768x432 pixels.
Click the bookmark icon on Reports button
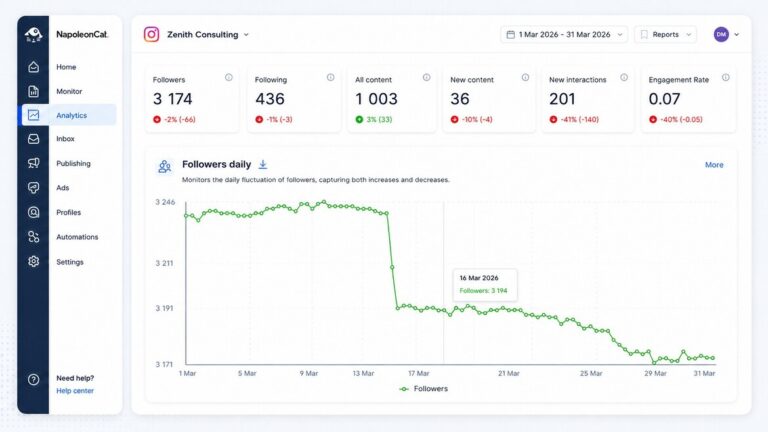click(x=644, y=34)
